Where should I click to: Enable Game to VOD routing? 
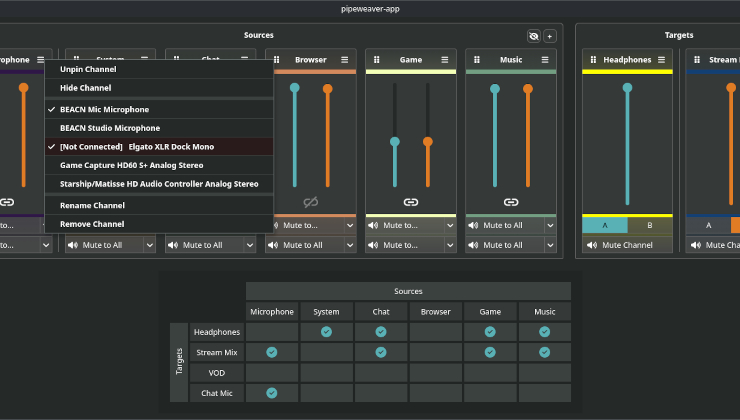[490, 373]
